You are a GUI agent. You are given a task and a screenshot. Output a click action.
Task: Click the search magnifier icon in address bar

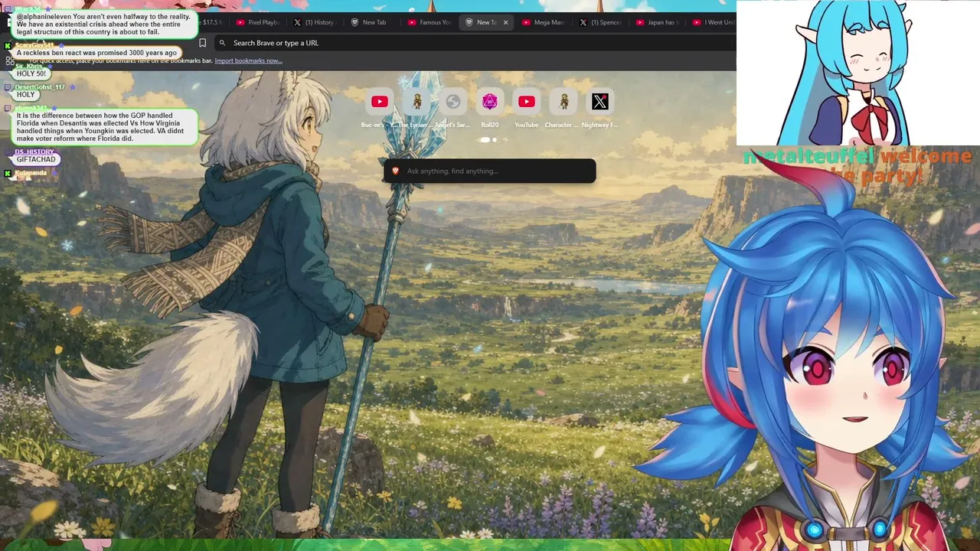point(222,43)
